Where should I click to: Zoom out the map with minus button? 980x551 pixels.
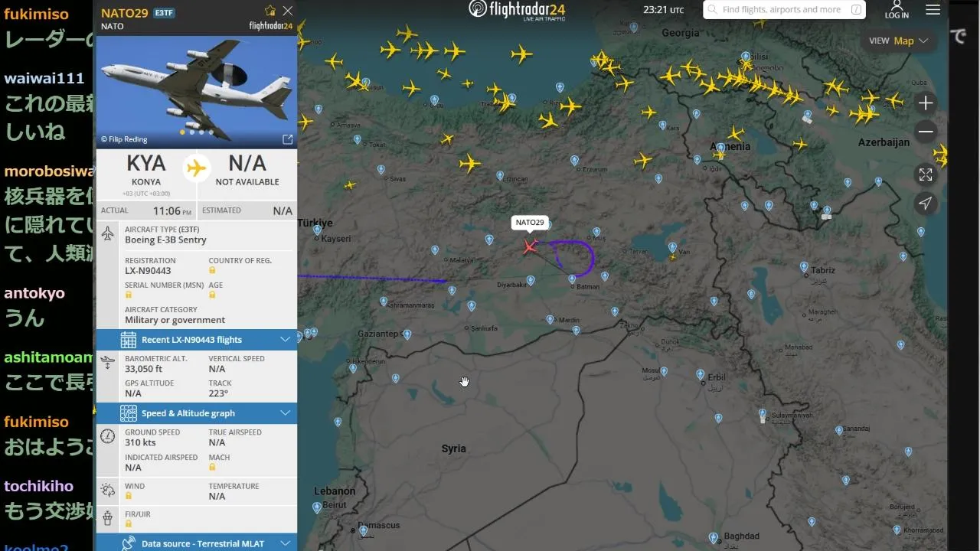926,132
